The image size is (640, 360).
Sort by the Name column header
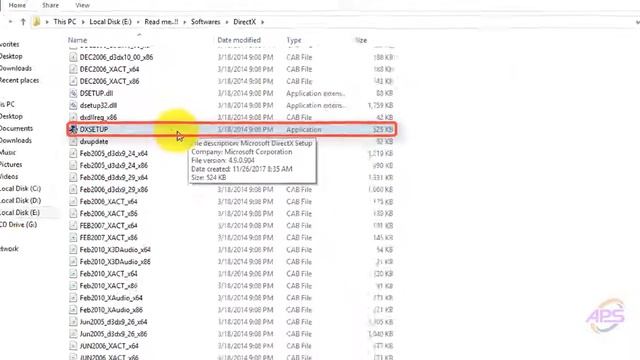pyautogui.click(x=78, y=40)
